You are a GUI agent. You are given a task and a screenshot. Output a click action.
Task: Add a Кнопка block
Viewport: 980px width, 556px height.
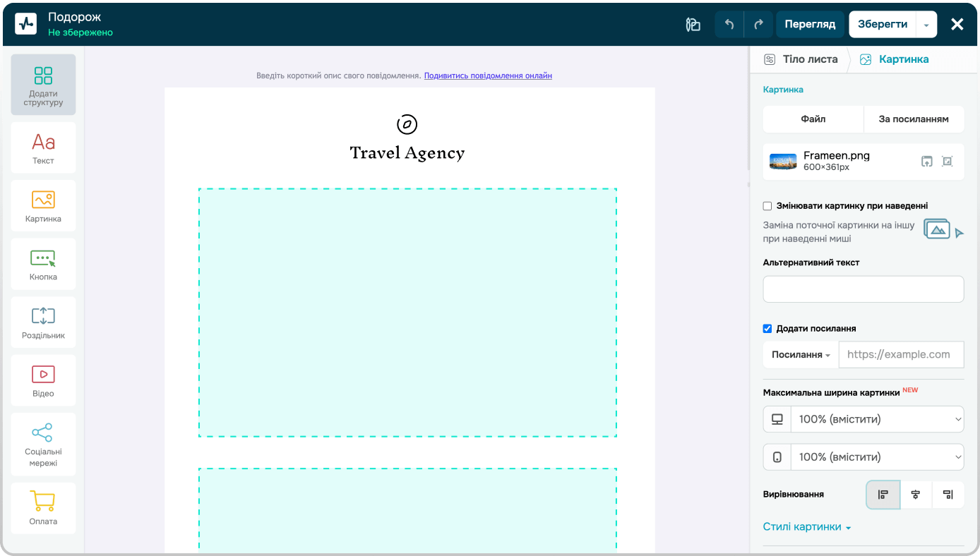[43, 264]
